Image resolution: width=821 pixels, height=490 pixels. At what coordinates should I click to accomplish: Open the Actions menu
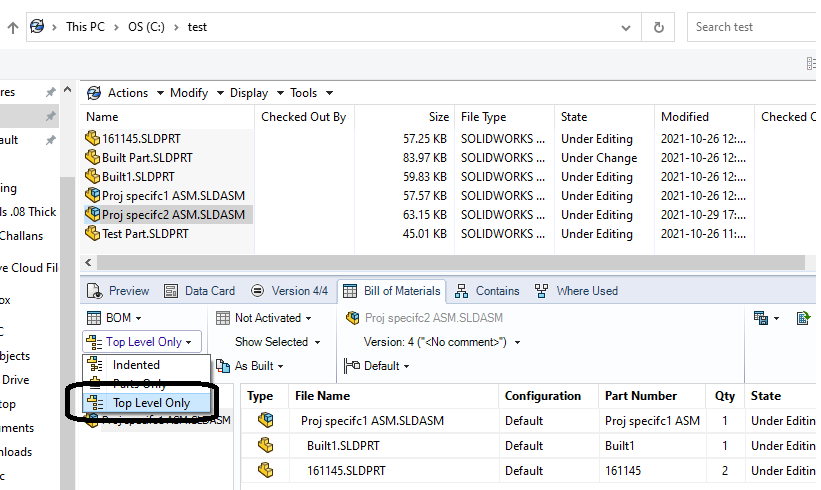tap(126, 93)
